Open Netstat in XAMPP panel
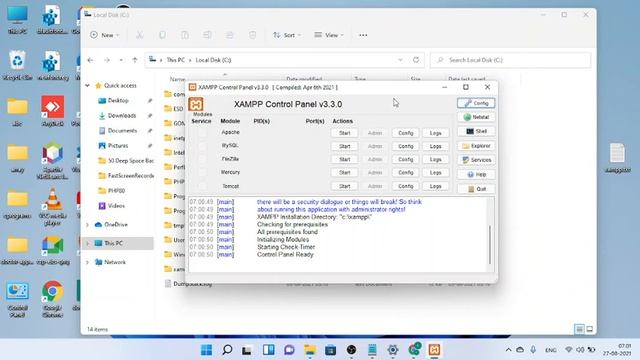This screenshot has width=640, height=360. (x=476, y=117)
